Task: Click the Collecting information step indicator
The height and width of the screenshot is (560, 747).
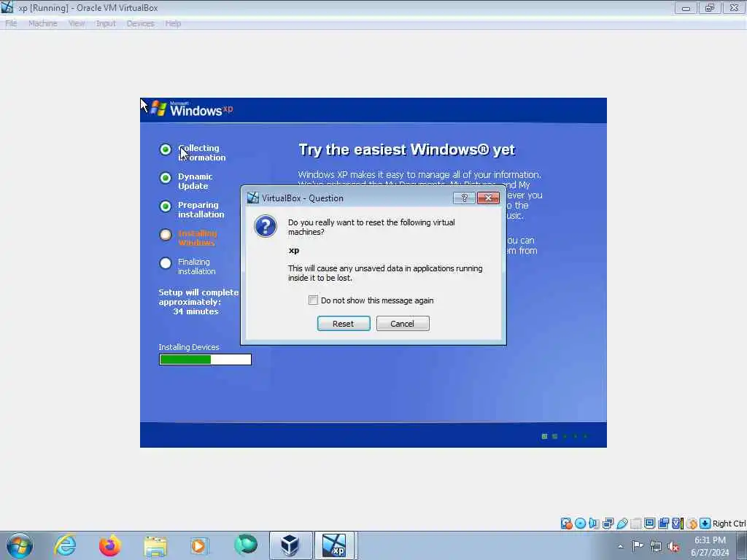Action: [x=166, y=149]
